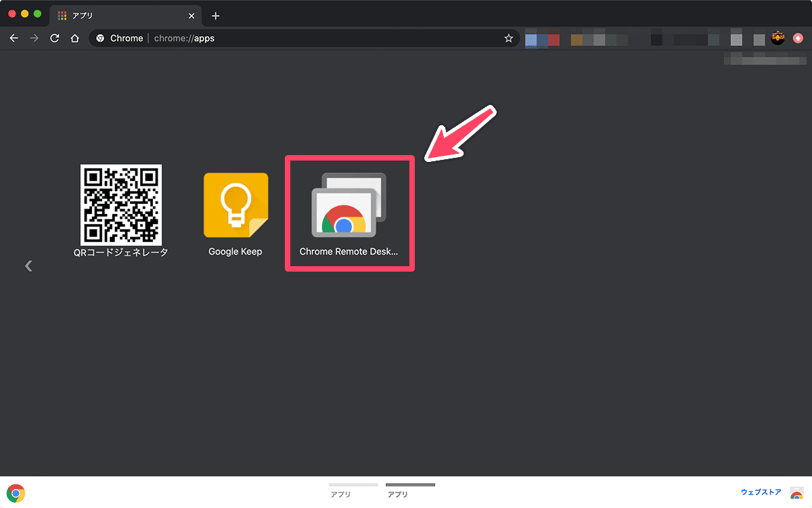This screenshot has height=508, width=812.
Task: Switch to the first アプリ page indicator
Action: pyautogui.click(x=353, y=490)
